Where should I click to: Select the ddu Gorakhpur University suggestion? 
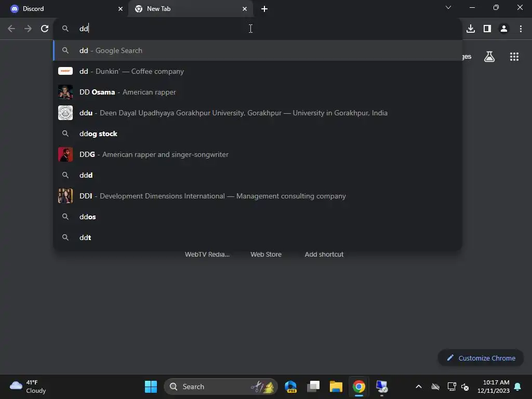click(x=258, y=113)
